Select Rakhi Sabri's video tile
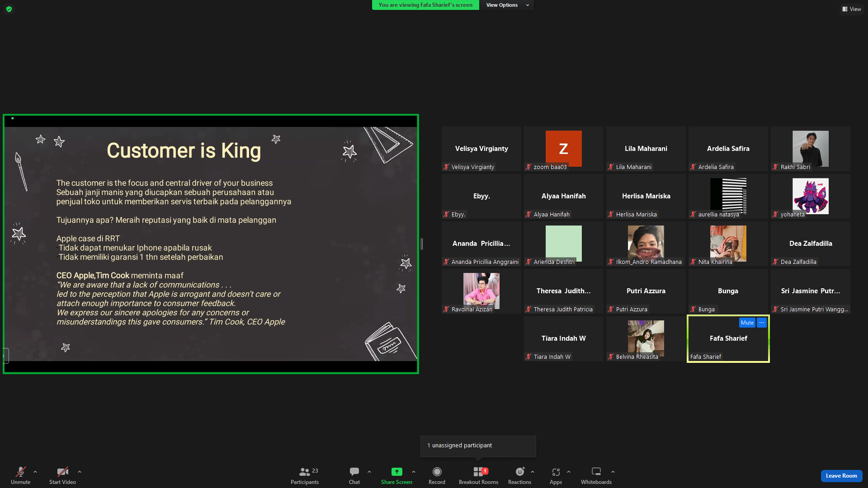The height and width of the screenshot is (488, 868). point(811,149)
